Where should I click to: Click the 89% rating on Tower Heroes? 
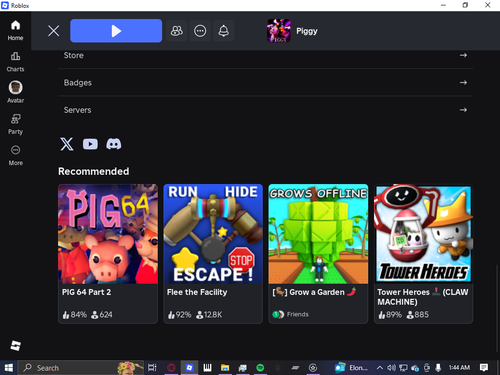390,315
